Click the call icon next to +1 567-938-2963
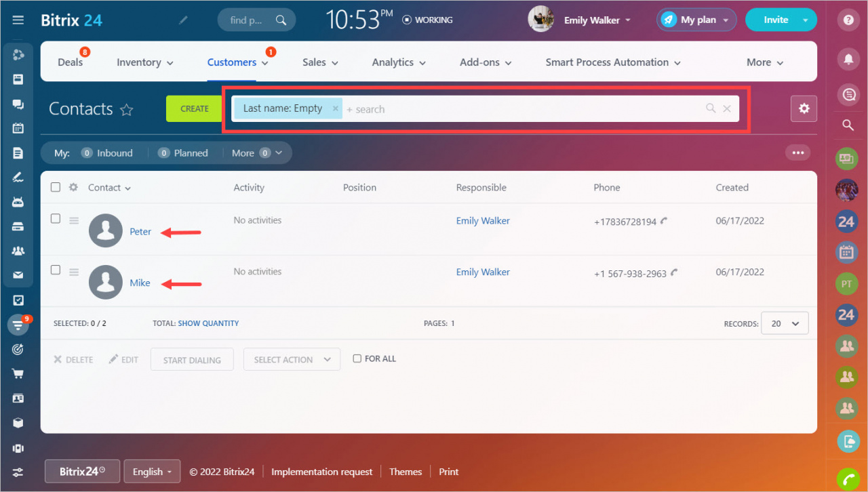 (673, 273)
